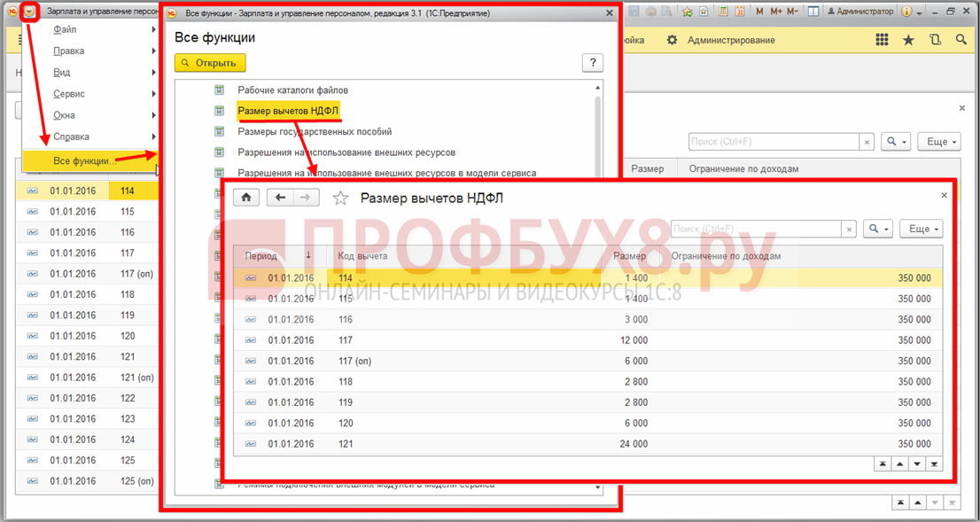This screenshot has width=980, height=522.
Task: Open the magnifier search dropdown in front panel
Action: (878, 230)
